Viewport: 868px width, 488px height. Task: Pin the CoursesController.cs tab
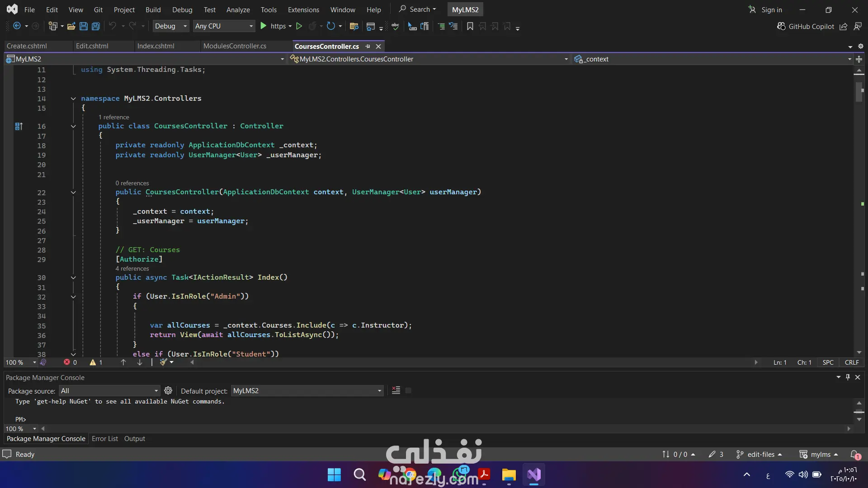tap(368, 46)
